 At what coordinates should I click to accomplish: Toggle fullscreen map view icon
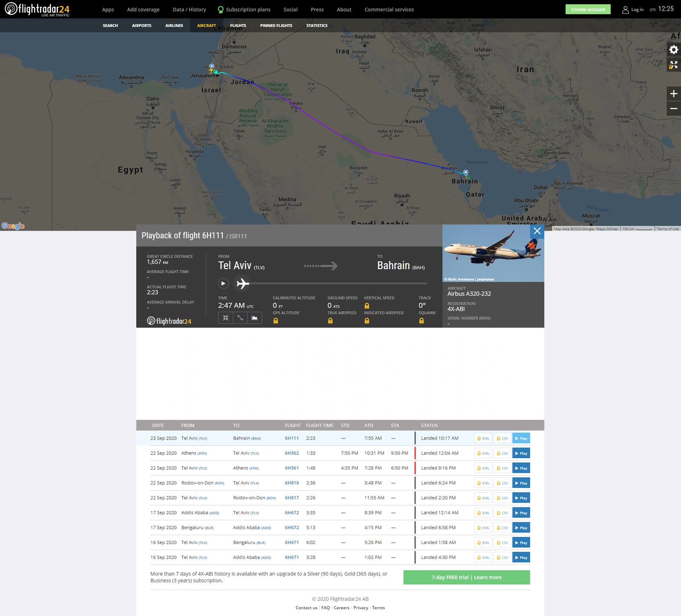coord(673,65)
